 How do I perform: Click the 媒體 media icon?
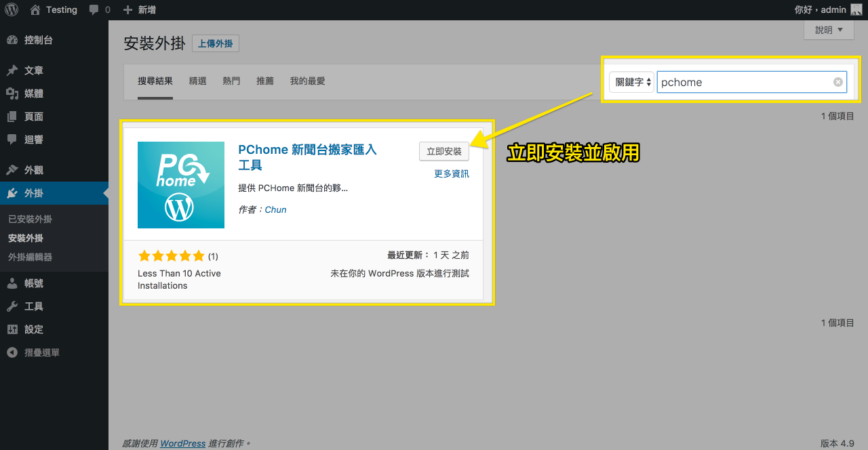pyautogui.click(x=12, y=94)
